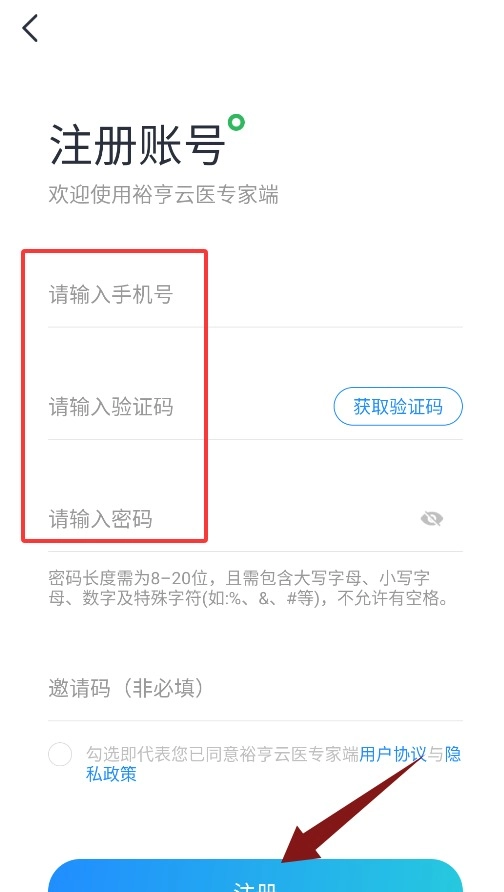Focus the 请输入验证码 verification code field
Viewport: 504px width, 892px height.
tap(188, 407)
